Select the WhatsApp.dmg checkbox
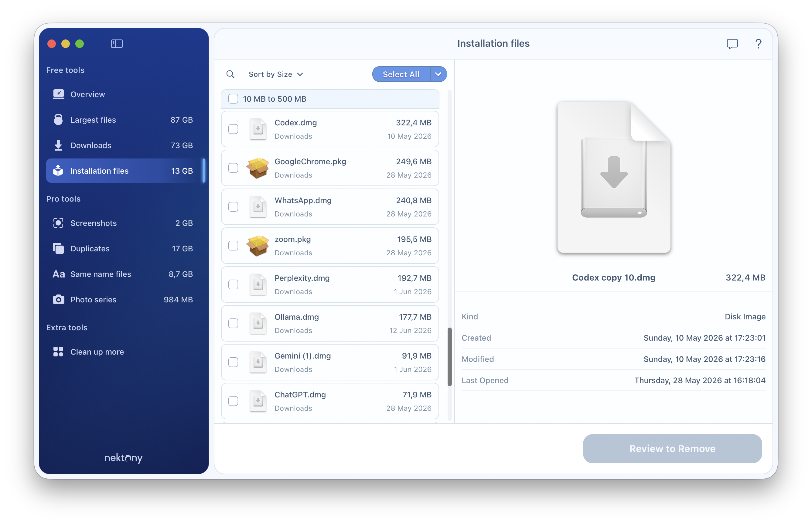 tap(233, 207)
